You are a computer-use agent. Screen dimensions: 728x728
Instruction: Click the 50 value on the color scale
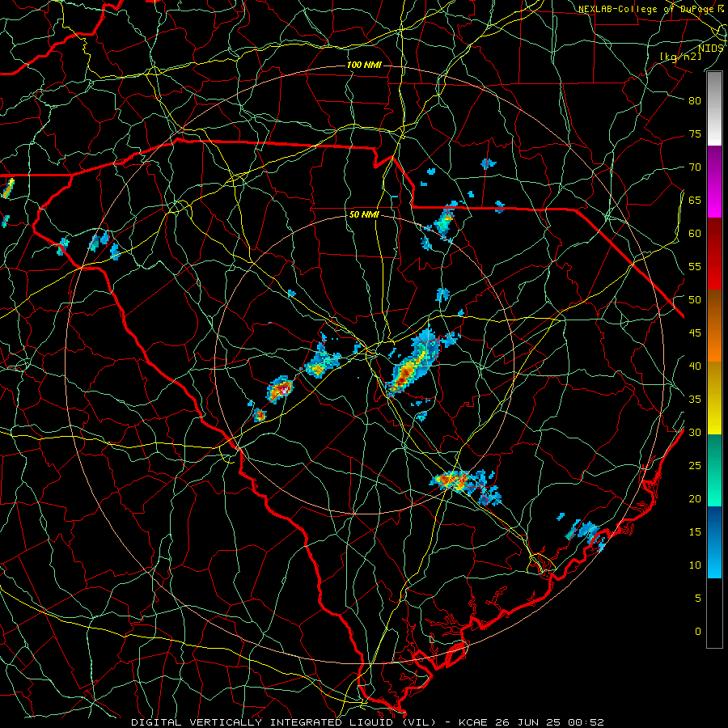695,300
